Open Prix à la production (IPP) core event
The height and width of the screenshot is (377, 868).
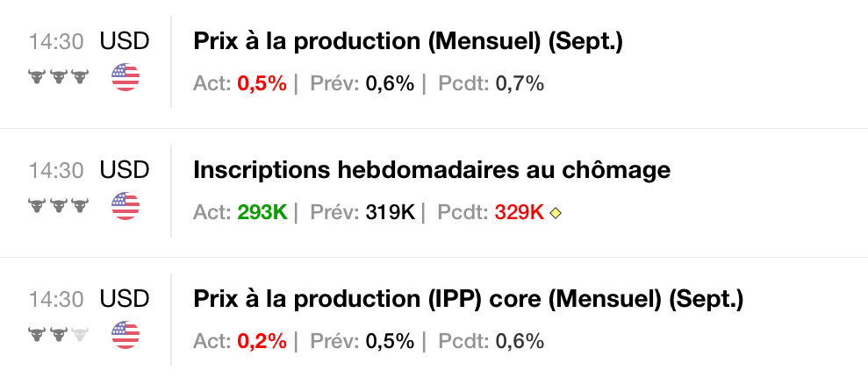(468, 299)
